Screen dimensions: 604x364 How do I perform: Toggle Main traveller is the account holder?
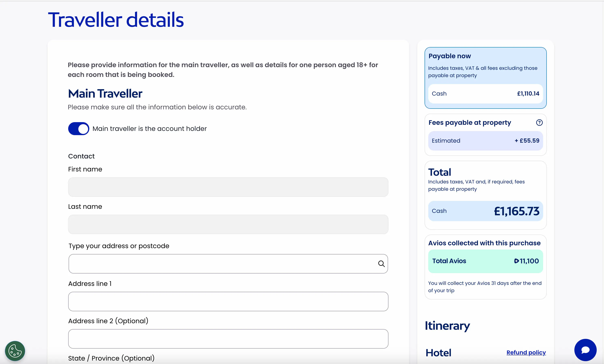79,129
